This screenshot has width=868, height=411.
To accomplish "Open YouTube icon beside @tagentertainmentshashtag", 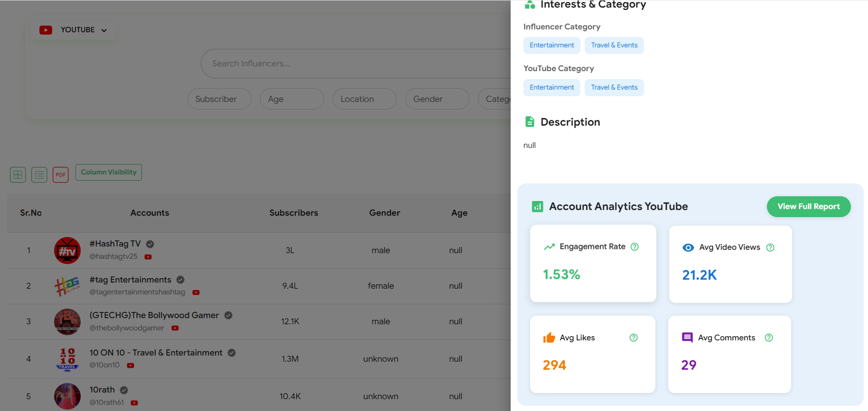I will pos(196,292).
